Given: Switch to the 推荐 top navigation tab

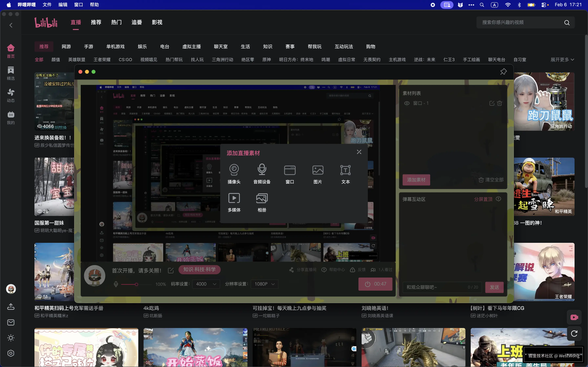Looking at the screenshot, I should (x=96, y=22).
